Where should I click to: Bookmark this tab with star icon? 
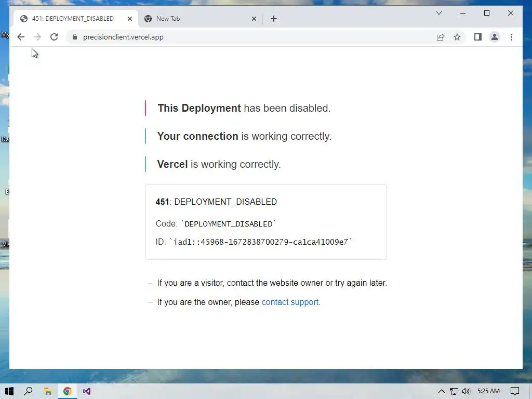click(x=457, y=37)
